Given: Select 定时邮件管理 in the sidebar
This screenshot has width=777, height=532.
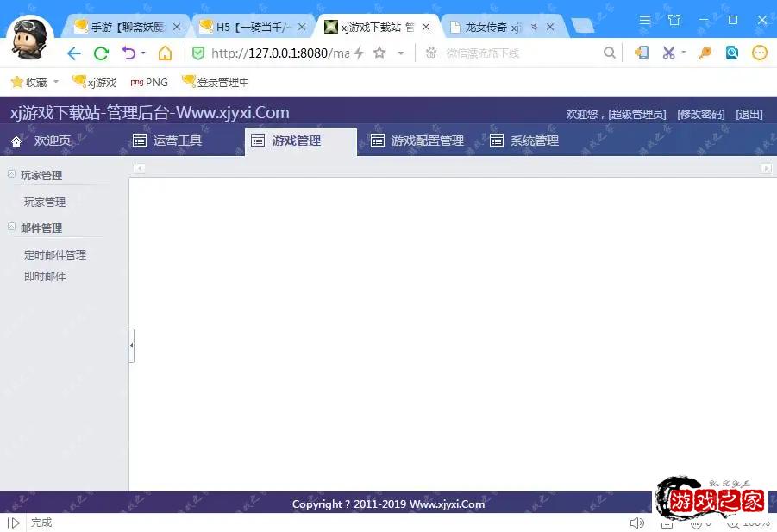Looking at the screenshot, I should coord(56,254).
